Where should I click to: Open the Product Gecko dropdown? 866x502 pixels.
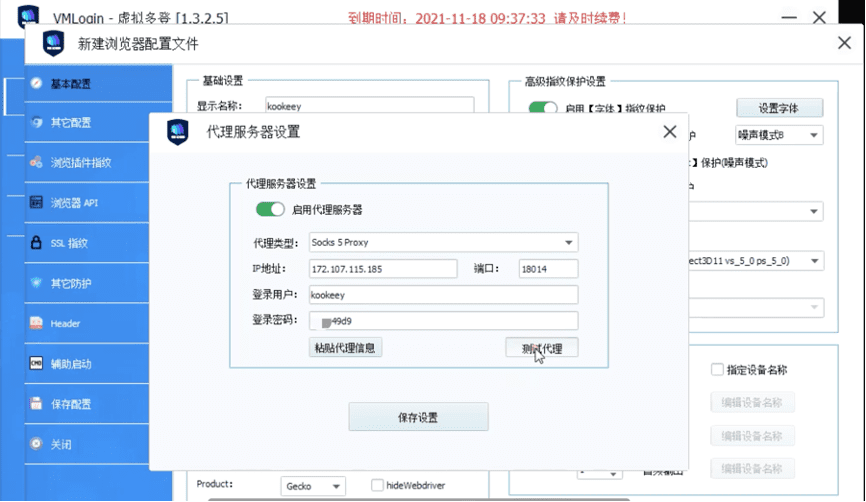(x=313, y=486)
